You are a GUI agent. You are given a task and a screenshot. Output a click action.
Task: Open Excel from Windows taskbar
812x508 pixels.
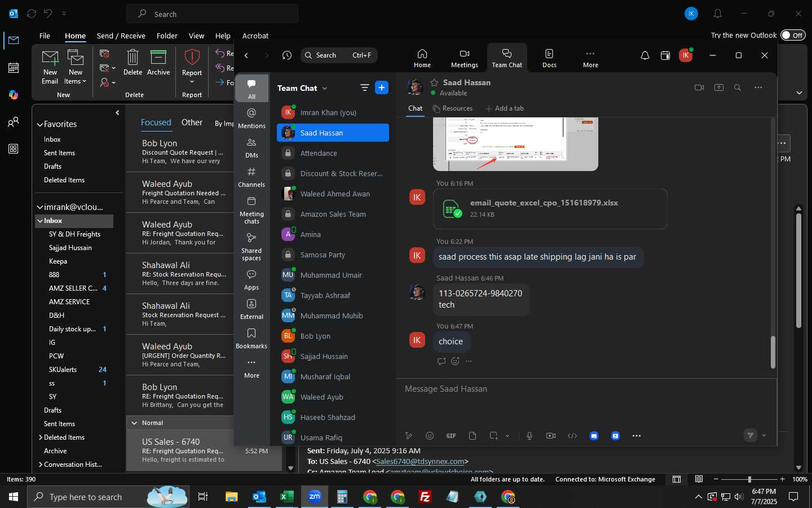pos(287,497)
